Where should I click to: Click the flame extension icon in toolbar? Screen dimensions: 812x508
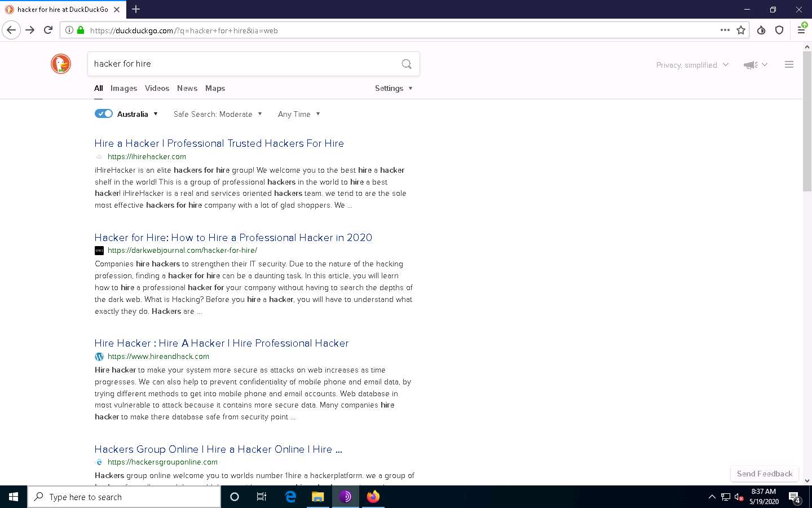coord(761,30)
